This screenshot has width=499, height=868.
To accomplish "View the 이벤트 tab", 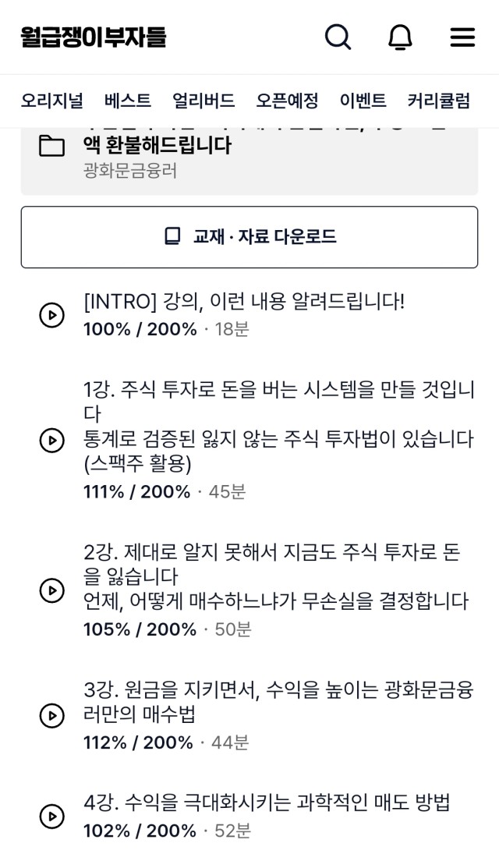I will (363, 101).
